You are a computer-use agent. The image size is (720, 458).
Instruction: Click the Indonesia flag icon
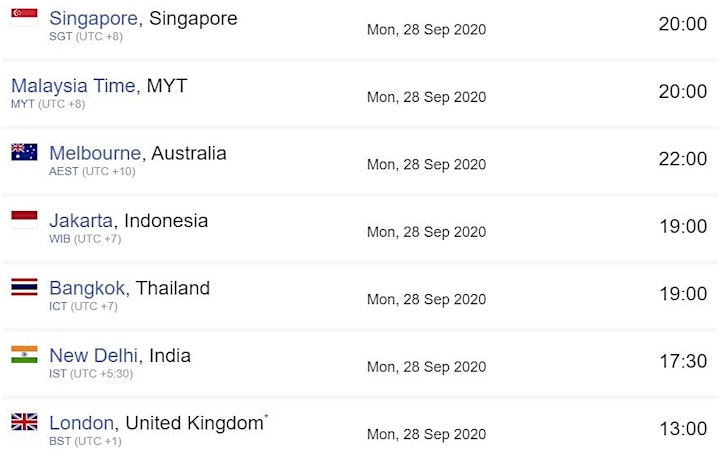tap(24, 220)
